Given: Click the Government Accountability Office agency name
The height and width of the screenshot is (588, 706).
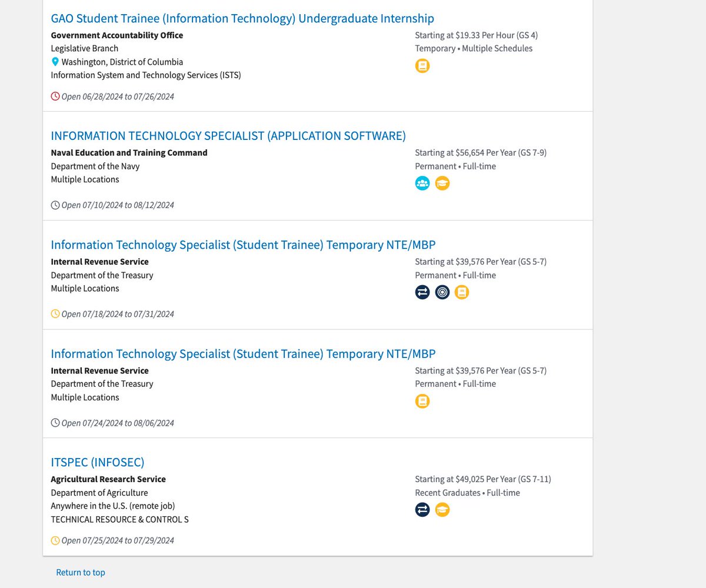Looking at the screenshot, I should tap(117, 35).
